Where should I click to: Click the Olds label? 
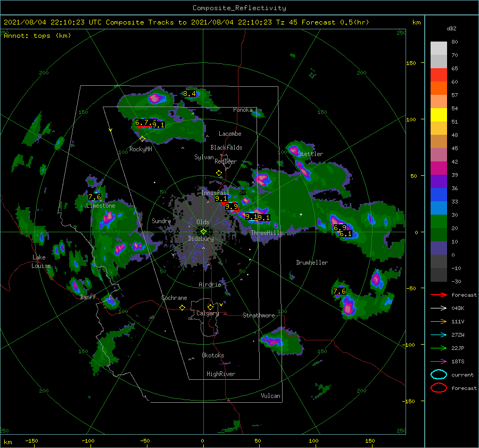[x=203, y=222]
